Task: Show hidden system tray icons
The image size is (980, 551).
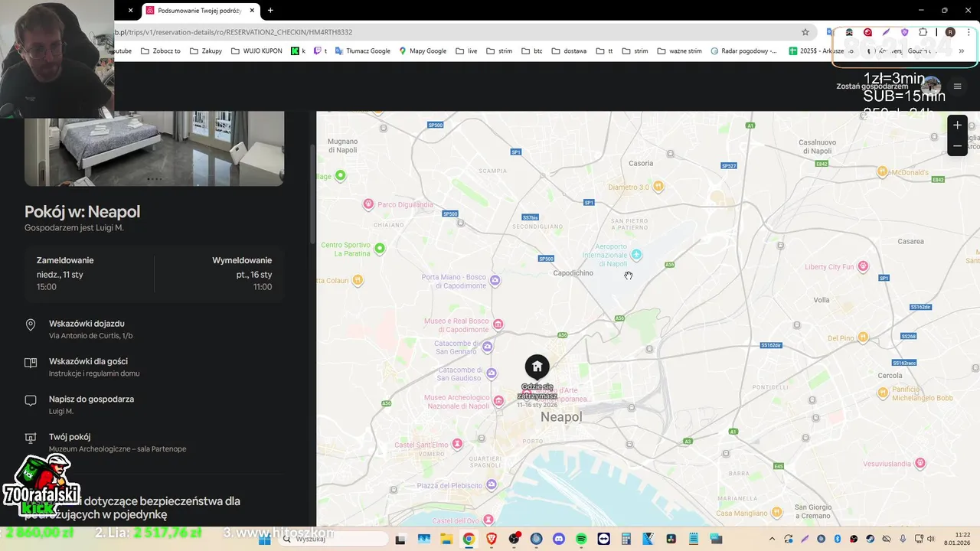Action: pyautogui.click(x=772, y=539)
